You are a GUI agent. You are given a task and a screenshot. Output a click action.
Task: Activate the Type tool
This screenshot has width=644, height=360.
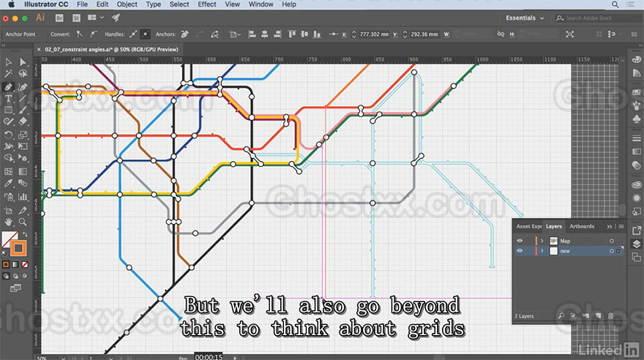(8, 99)
